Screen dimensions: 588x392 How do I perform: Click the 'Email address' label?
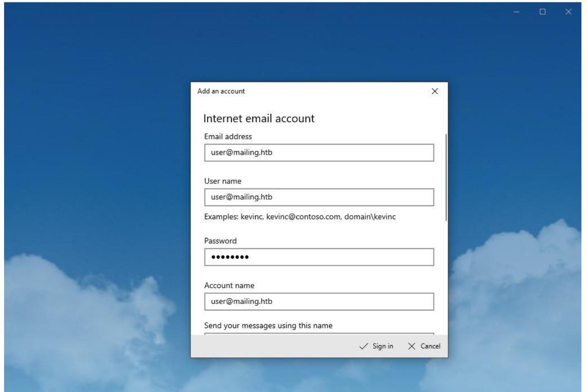coord(228,137)
